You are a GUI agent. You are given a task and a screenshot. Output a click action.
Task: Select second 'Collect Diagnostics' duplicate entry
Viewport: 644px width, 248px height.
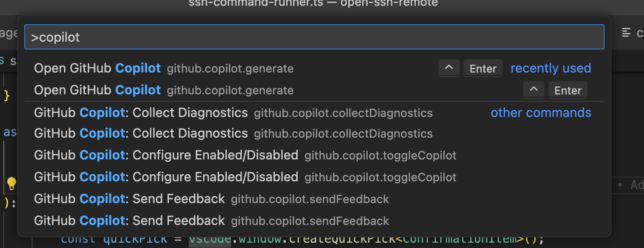(x=141, y=133)
